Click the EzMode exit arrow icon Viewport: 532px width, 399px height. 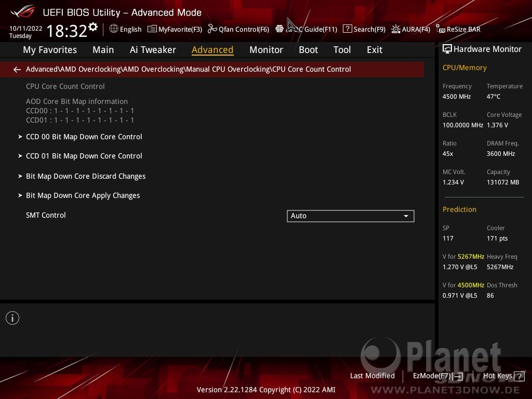(x=458, y=376)
